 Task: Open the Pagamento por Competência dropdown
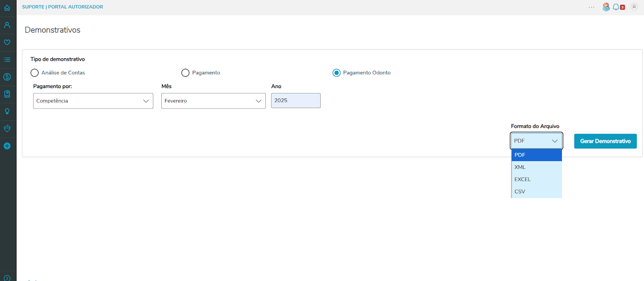[93, 101]
